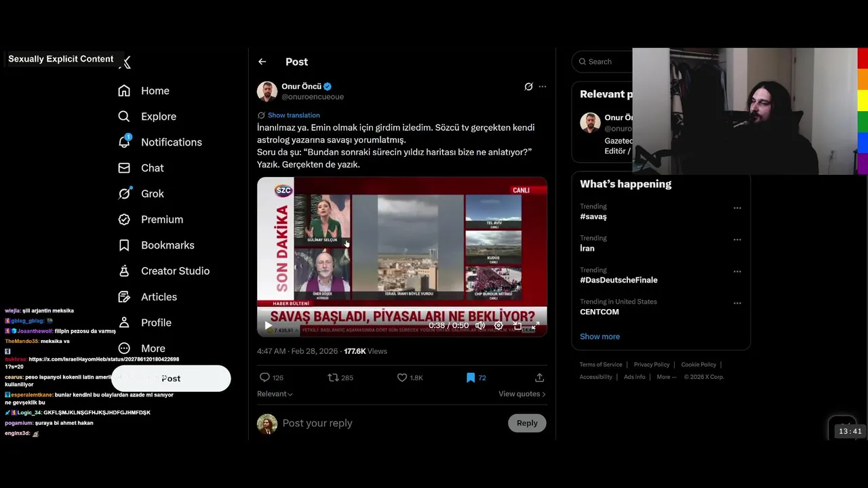Click the Relevant people profile avatar
The height and width of the screenshot is (488, 868).
point(590,123)
